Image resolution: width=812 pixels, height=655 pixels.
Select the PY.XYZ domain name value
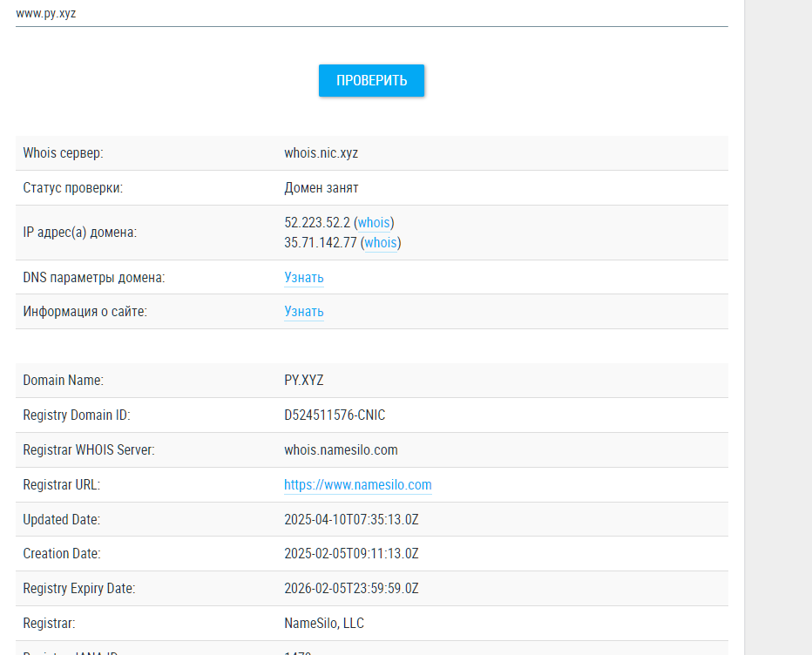pos(304,381)
